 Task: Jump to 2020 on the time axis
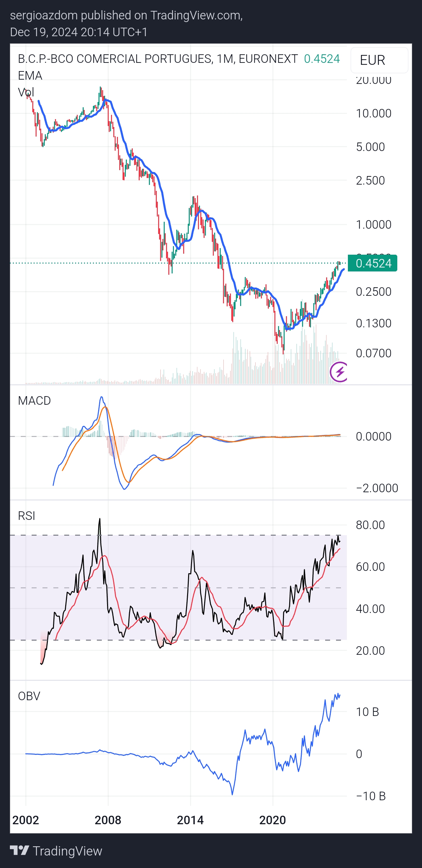coord(272,820)
